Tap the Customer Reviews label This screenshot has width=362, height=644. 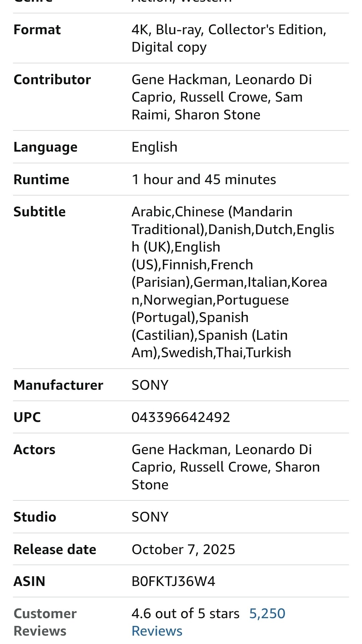pyautogui.click(x=45, y=622)
